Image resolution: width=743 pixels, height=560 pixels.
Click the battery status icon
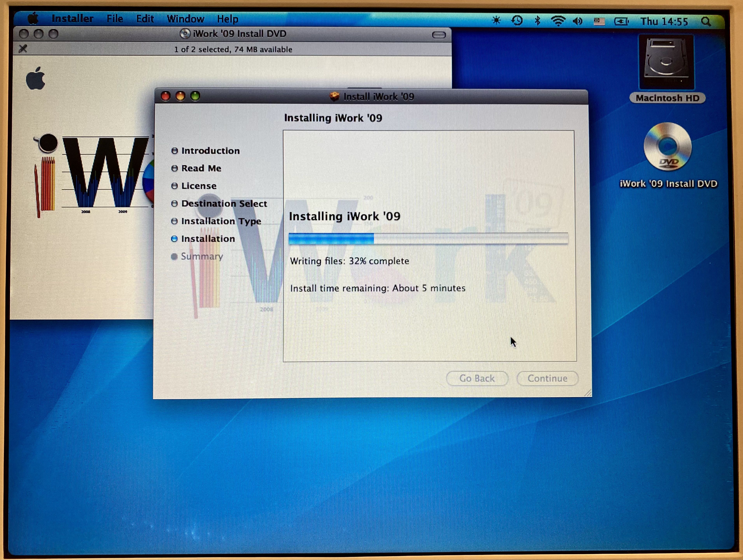621,22
